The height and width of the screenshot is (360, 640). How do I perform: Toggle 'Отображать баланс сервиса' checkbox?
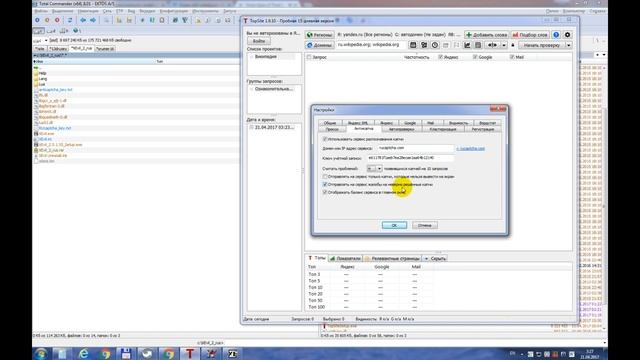[x=325, y=192]
